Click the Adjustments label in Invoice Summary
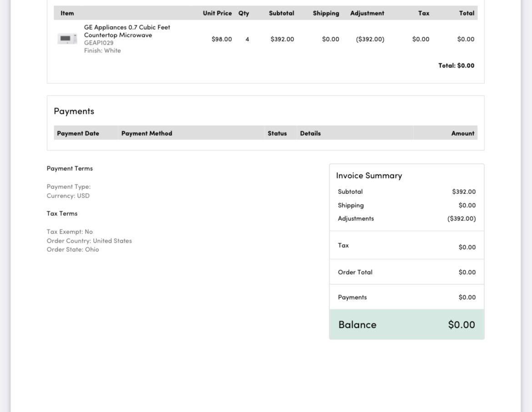This screenshot has width=532, height=412. 356,219
